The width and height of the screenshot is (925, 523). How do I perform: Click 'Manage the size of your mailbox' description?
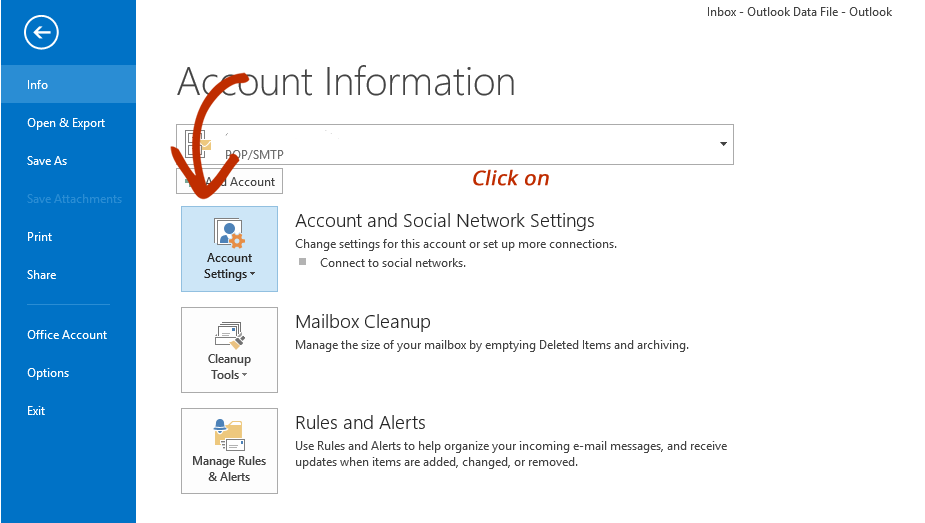[x=492, y=345]
